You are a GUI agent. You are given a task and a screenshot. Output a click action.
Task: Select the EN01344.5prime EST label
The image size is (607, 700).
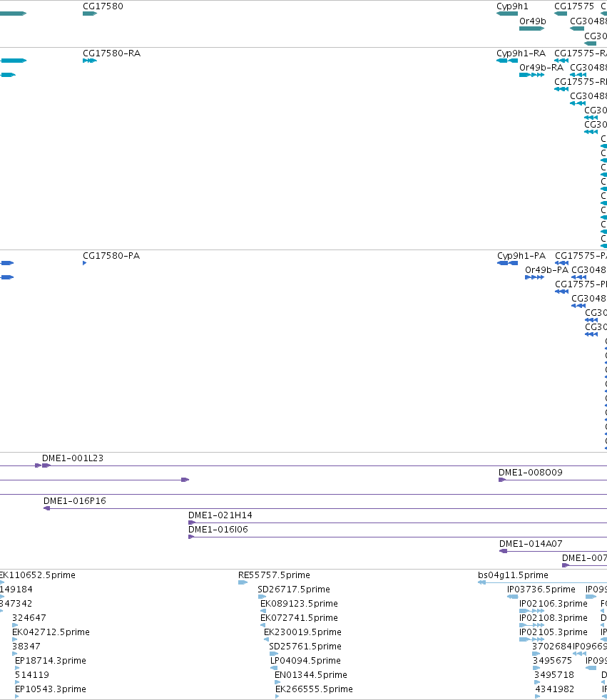tap(310, 675)
